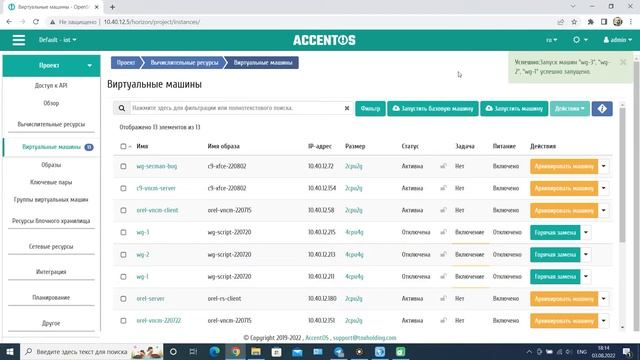Toggle the select-all checkbox in table header

[123, 146]
